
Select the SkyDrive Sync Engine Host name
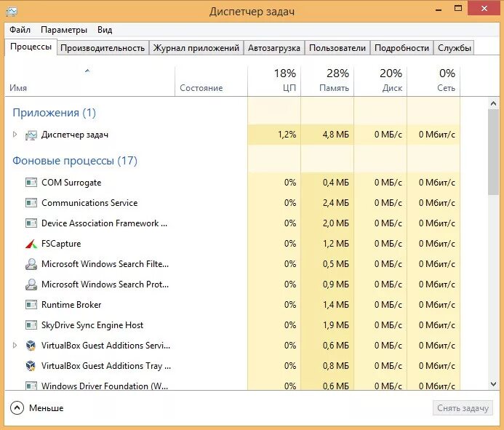coord(92,325)
